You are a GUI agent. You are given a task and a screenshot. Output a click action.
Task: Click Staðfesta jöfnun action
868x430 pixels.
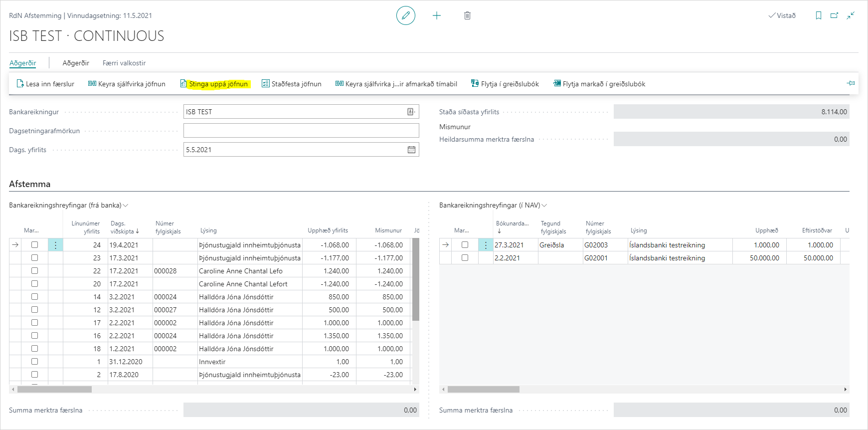click(x=292, y=84)
